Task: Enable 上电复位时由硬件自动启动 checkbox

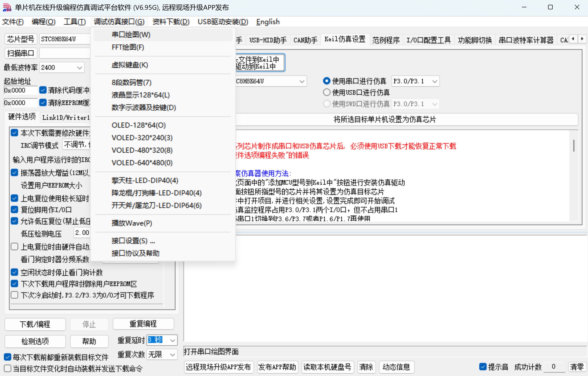Action: 14,247
